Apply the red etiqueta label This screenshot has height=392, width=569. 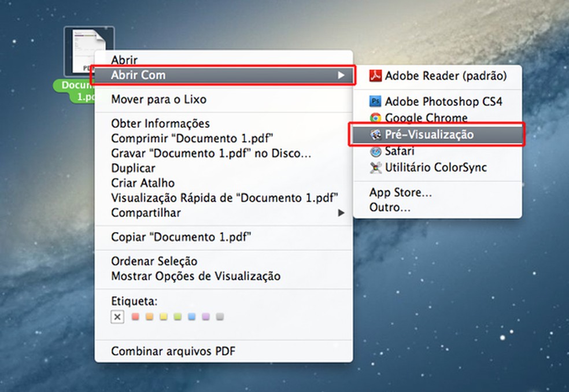point(136,316)
